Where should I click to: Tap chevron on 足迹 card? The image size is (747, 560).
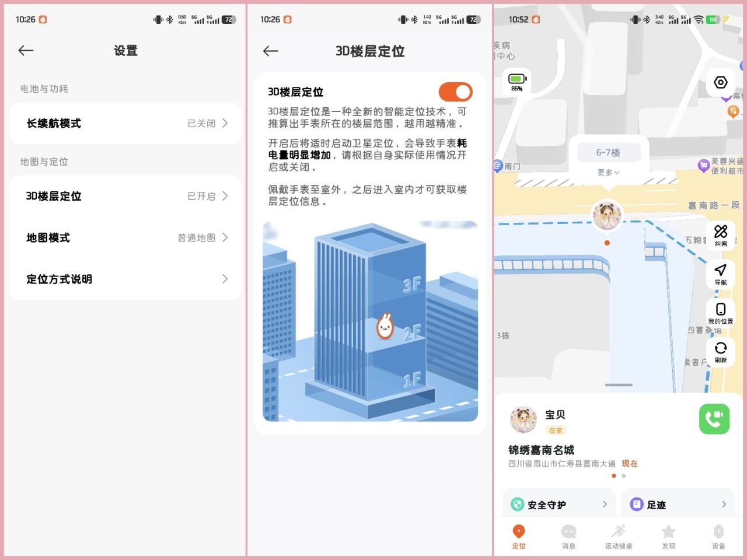click(x=724, y=504)
